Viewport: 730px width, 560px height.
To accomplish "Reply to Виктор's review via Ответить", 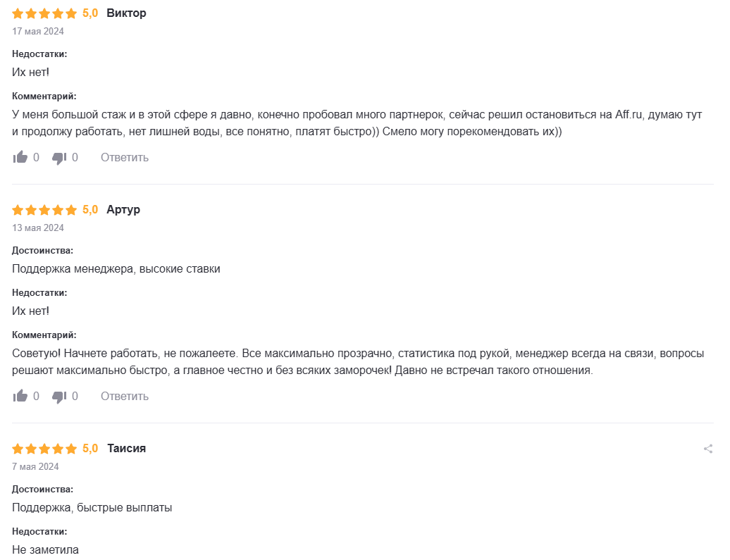I will pos(125,157).
